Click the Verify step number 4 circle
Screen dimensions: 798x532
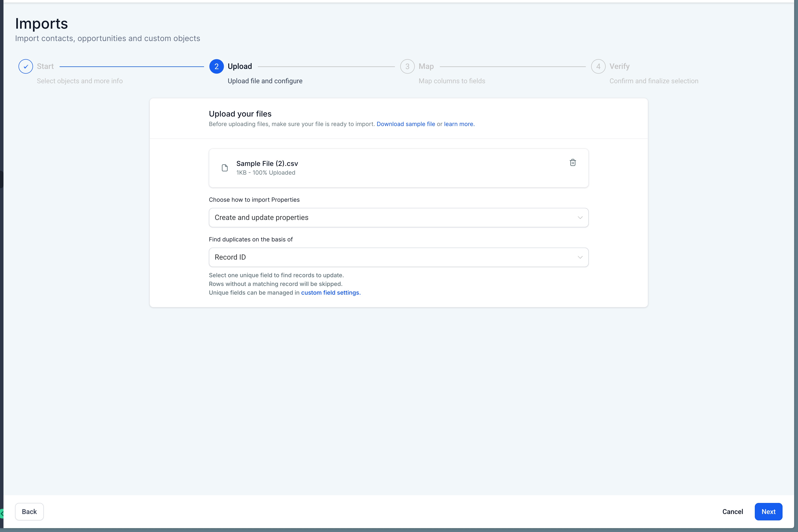click(x=598, y=67)
